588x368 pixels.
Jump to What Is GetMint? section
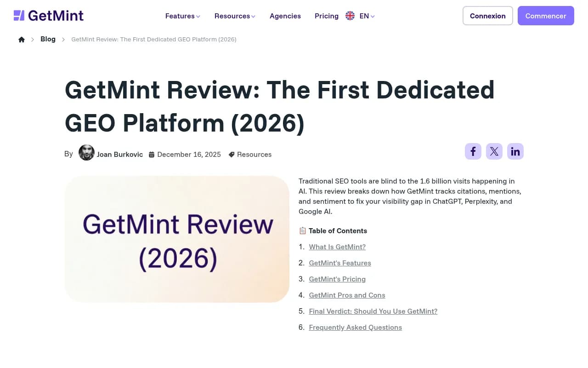point(337,247)
